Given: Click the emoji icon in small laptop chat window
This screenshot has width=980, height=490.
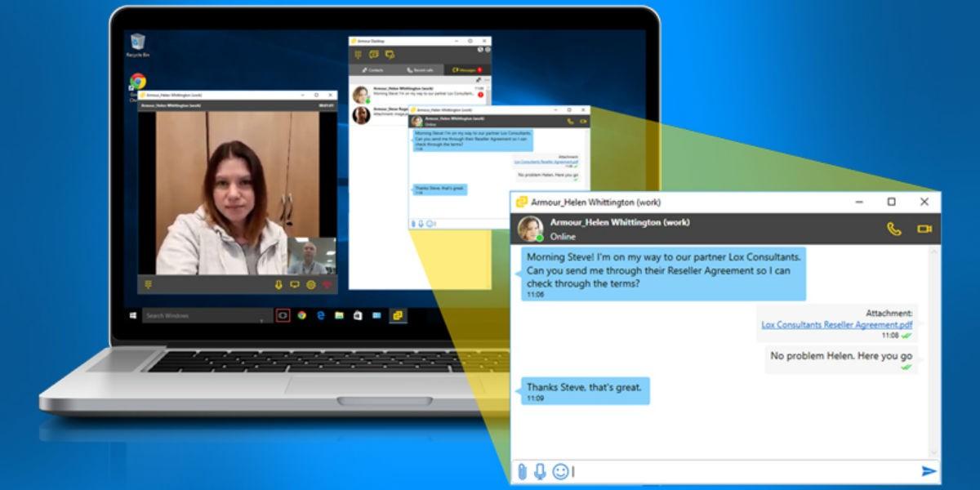Looking at the screenshot, I should click(429, 223).
